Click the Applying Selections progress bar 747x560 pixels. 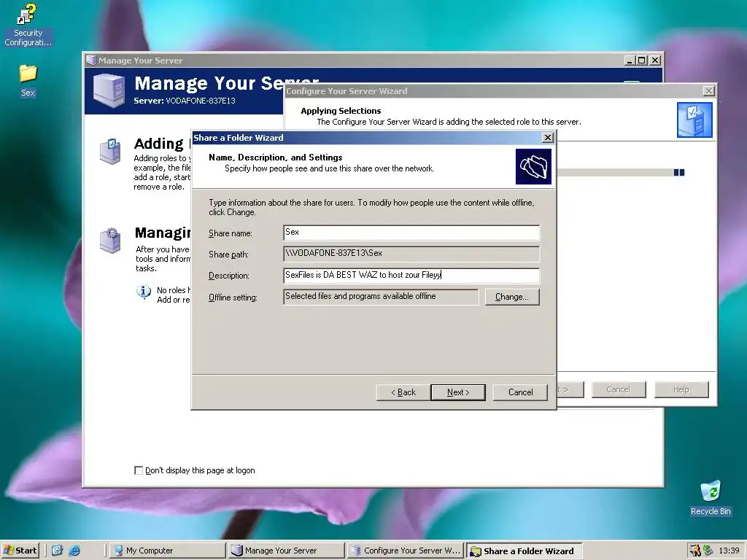pos(622,172)
